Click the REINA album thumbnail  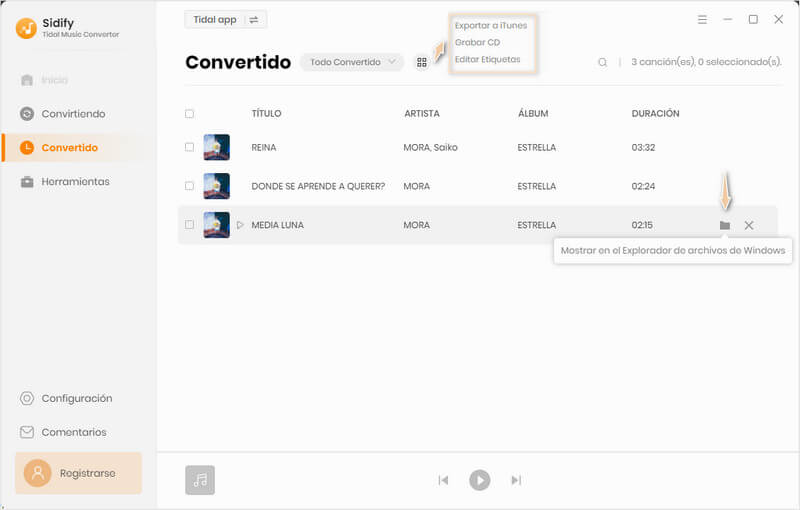216,147
